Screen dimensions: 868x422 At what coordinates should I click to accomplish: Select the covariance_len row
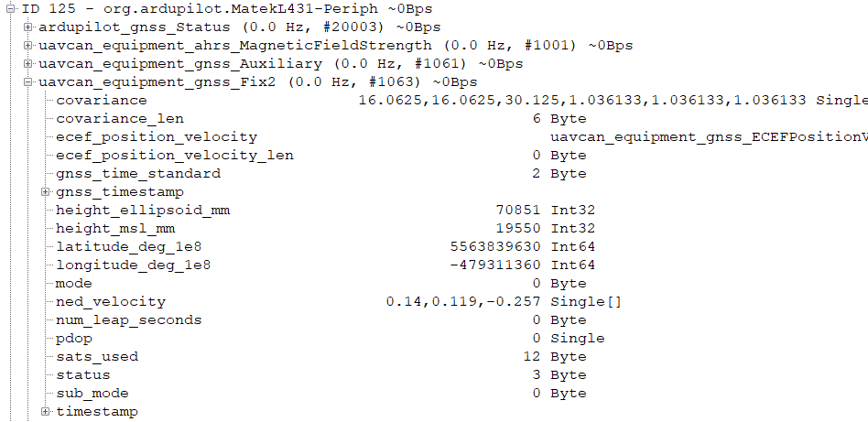tap(321, 118)
